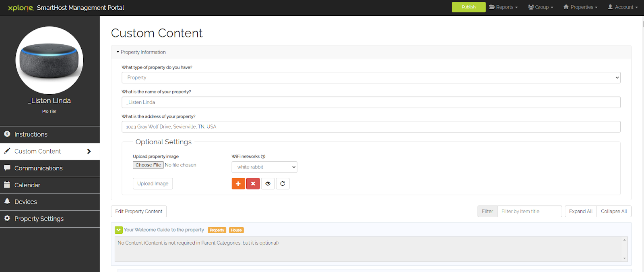Open Communications sidebar item
The height and width of the screenshot is (272, 644).
click(x=50, y=168)
